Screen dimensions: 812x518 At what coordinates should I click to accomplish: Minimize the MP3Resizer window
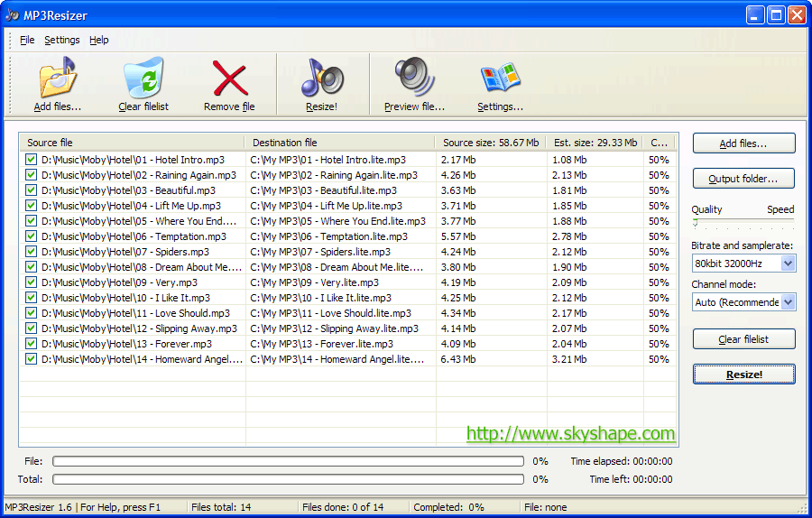pos(755,15)
